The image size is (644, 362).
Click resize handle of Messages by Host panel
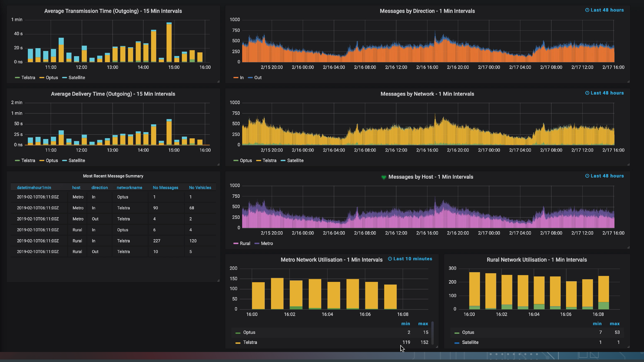point(628,247)
